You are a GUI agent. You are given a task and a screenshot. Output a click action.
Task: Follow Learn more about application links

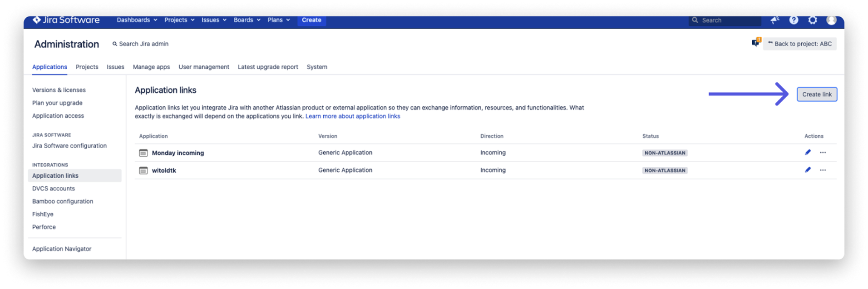tap(353, 116)
